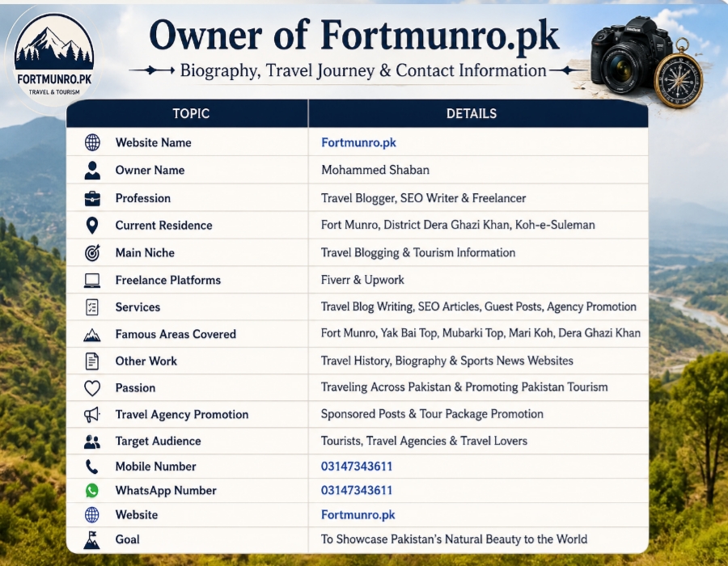This screenshot has width=728, height=566.
Task: Click 'Traveling Across Pakistan & Promoting Pakistan Tourism'
Action: [464, 387]
